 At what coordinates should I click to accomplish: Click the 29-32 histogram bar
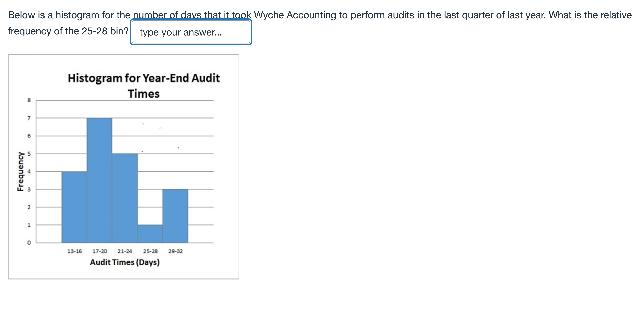(x=175, y=216)
